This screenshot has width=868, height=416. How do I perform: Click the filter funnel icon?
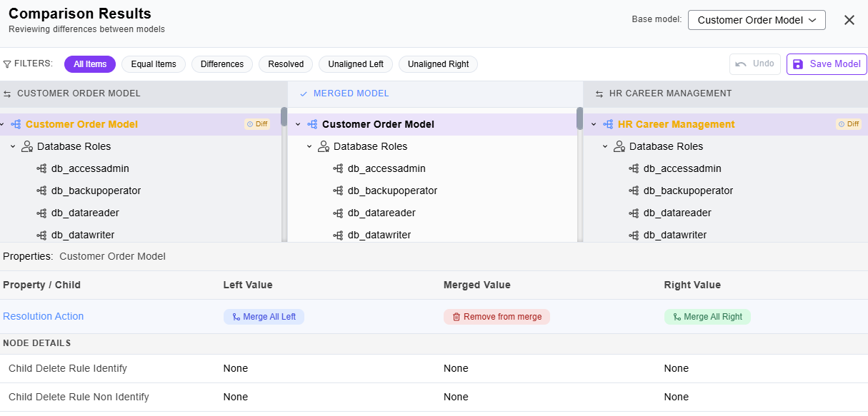[7, 64]
